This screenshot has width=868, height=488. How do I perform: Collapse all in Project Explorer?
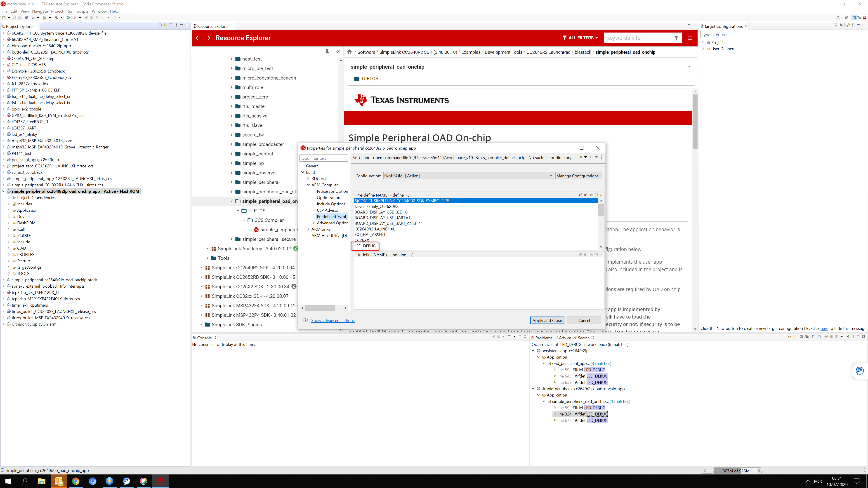[x=160, y=25]
